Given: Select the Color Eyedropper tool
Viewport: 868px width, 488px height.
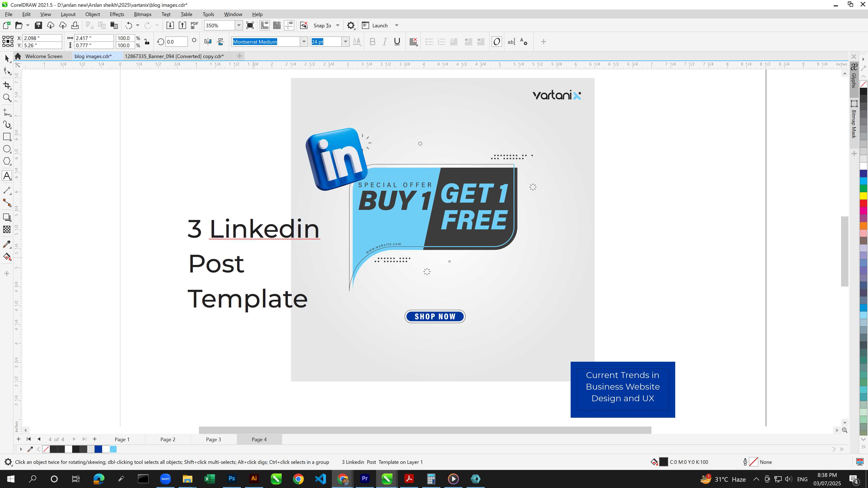Looking at the screenshot, I should [x=7, y=244].
